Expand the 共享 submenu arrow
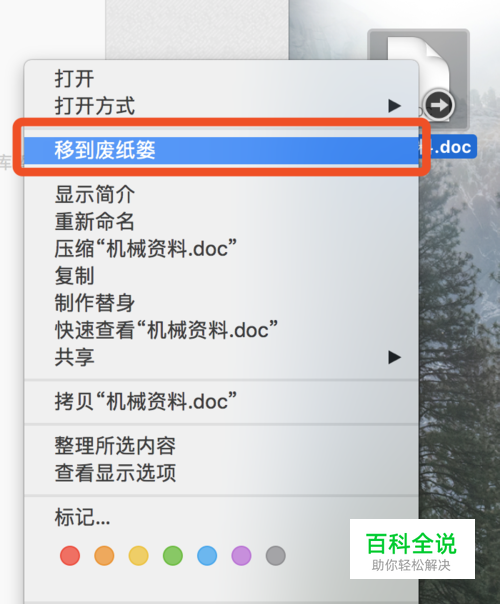 click(394, 357)
